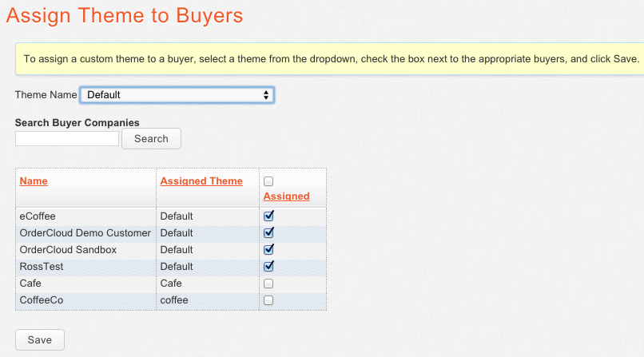Select the eCoffee row name cell

[85, 216]
